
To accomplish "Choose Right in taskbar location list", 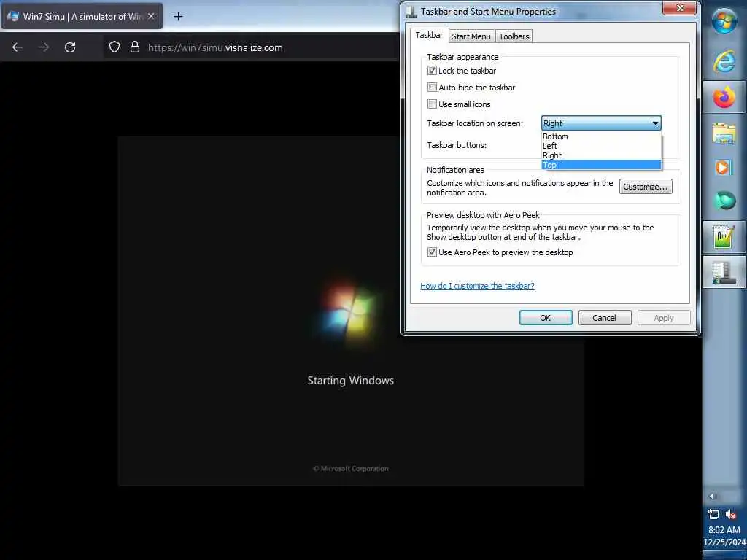I will pyautogui.click(x=601, y=155).
